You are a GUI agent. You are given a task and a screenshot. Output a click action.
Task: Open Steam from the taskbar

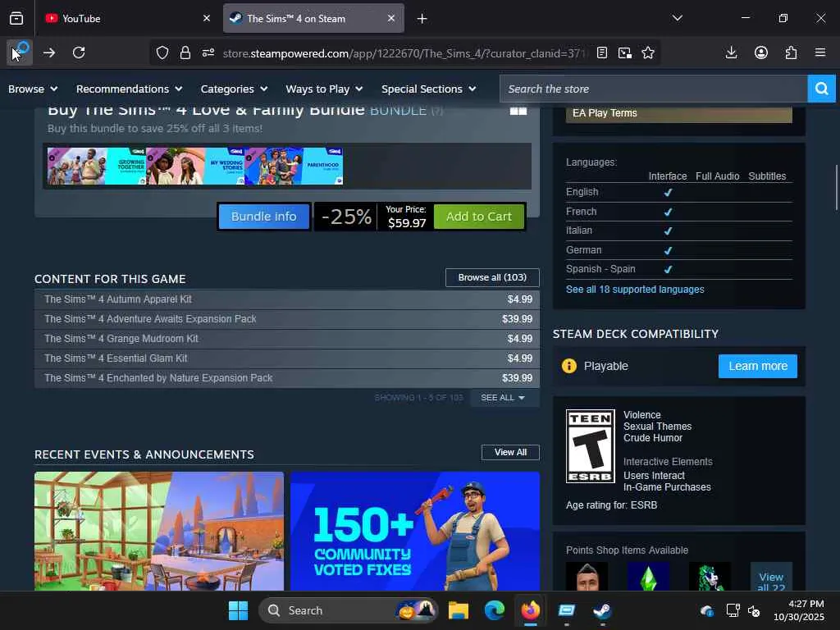point(602,610)
